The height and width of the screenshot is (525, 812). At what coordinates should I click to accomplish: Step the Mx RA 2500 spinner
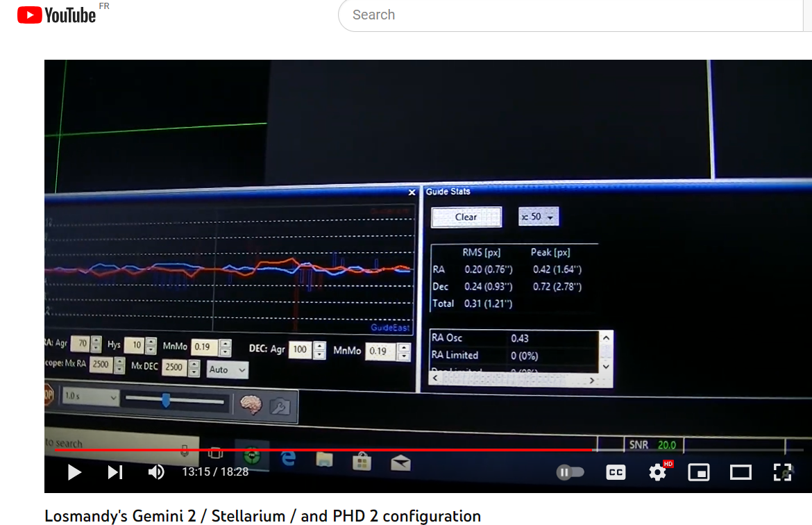(119, 365)
